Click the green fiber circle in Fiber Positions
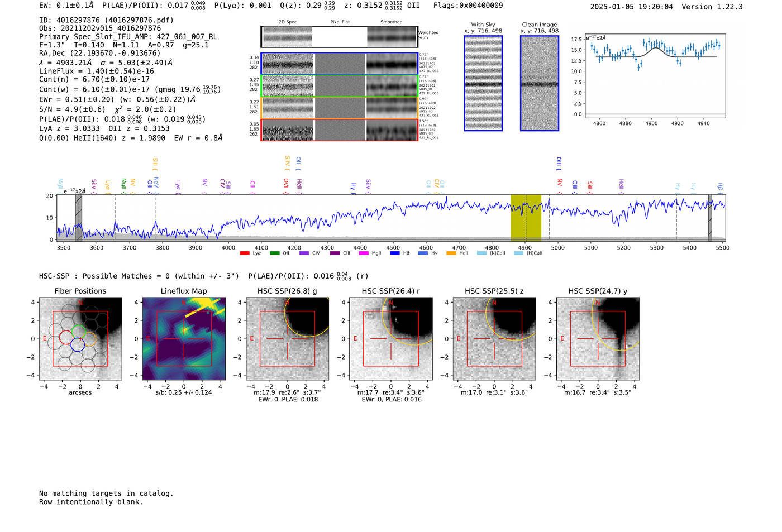 coord(79,331)
